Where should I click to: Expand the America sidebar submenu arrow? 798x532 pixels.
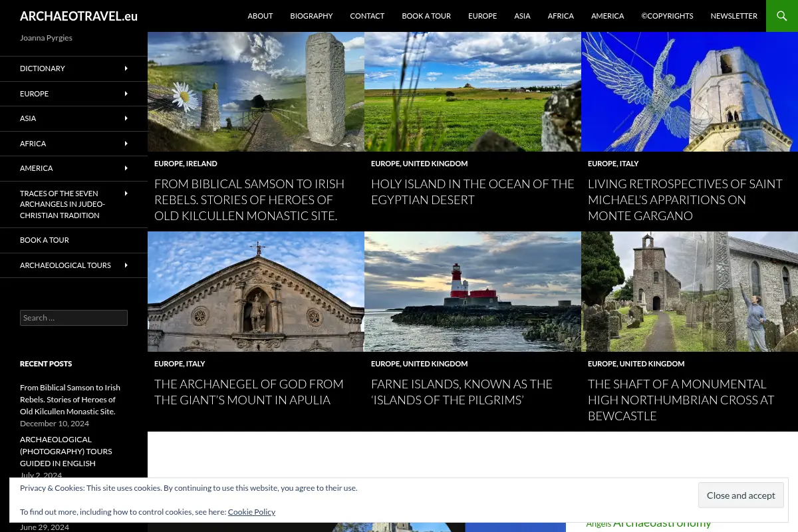[126, 168]
